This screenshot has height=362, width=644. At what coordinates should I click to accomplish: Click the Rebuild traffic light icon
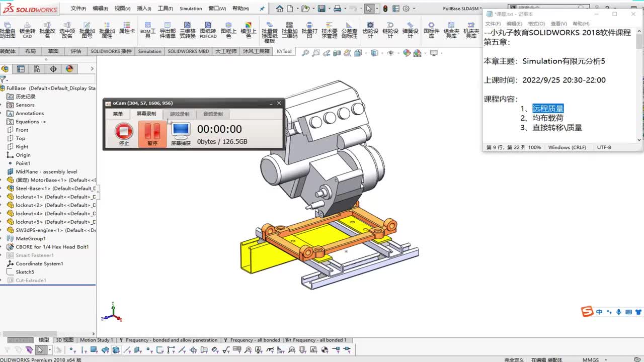pyautogui.click(x=385, y=9)
